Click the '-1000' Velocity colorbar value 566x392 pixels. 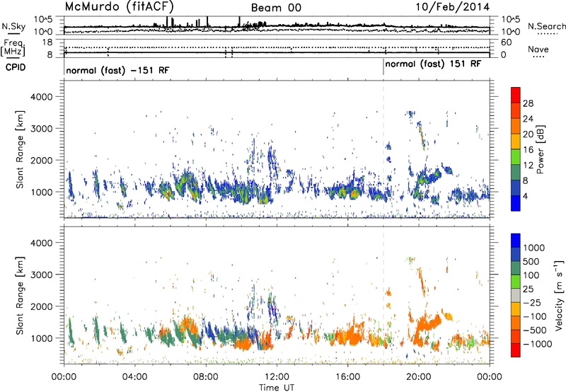click(x=538, y=344)
